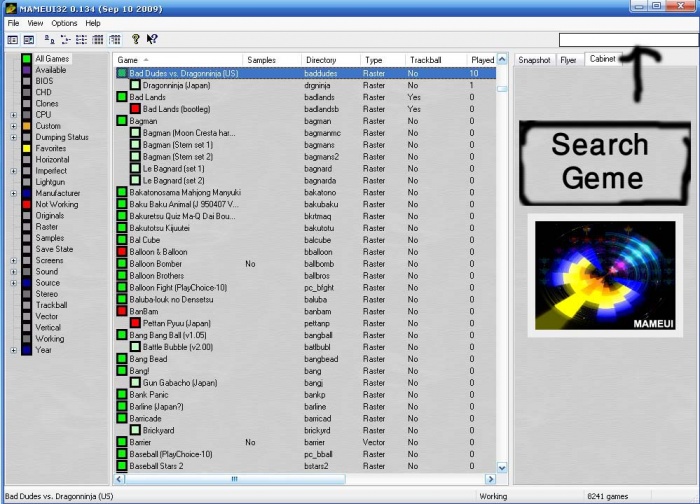Open the Options menu

click(x=64, y=23)
